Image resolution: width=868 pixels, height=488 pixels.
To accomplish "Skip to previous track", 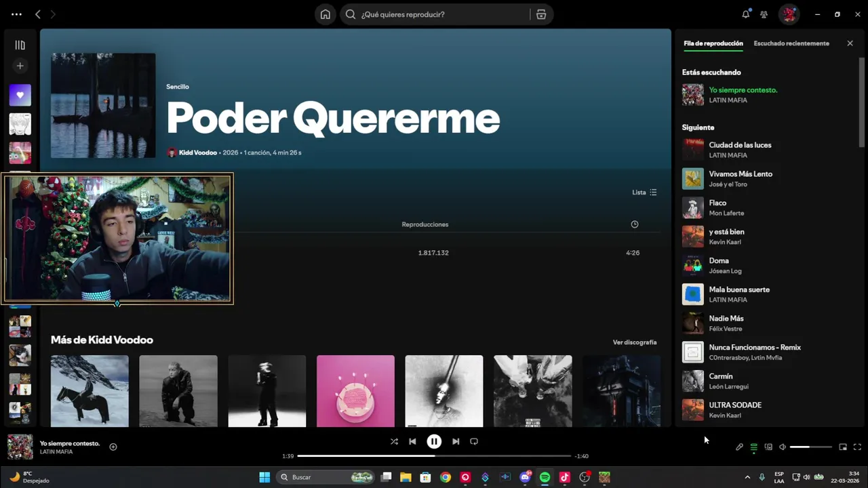I will 412,441.
